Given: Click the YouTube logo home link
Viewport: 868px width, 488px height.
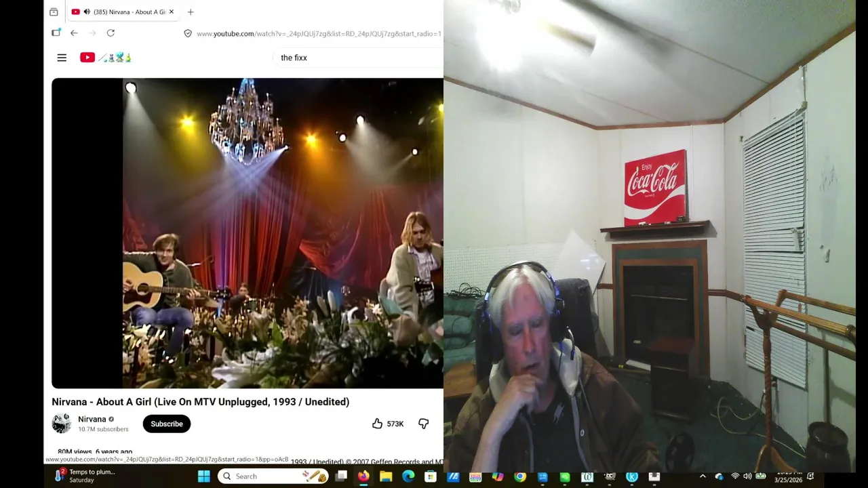Looking at the screenshot, I should tap(105, 58).
